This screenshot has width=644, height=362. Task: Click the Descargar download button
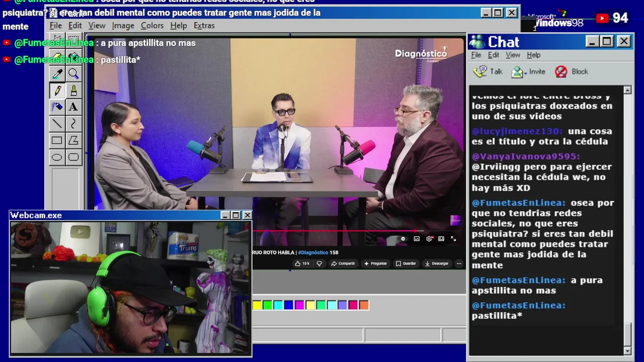coord(437,263)
